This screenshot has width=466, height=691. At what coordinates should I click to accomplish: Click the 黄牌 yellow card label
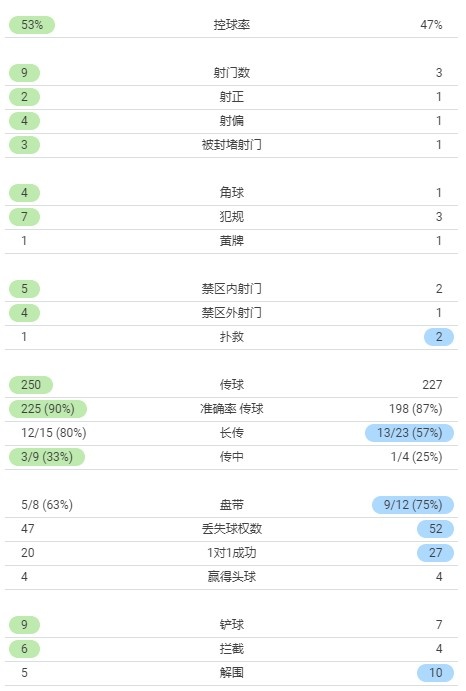(232, 241)
